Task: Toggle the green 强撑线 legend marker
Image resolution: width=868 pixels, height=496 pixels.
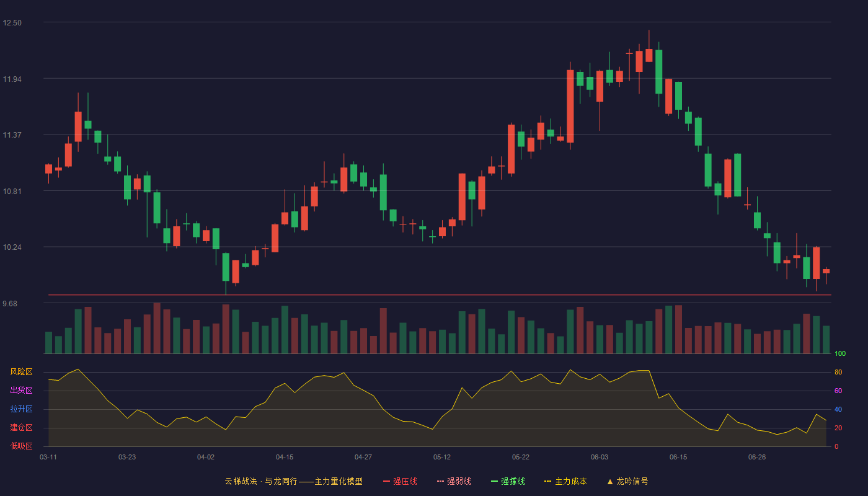Action: click(x=494, y=481)
